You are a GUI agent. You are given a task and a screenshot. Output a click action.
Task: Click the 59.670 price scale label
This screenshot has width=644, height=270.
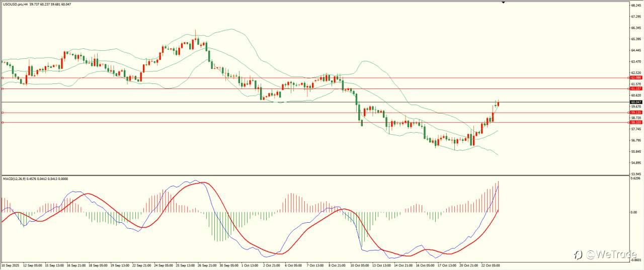point(636,107)
